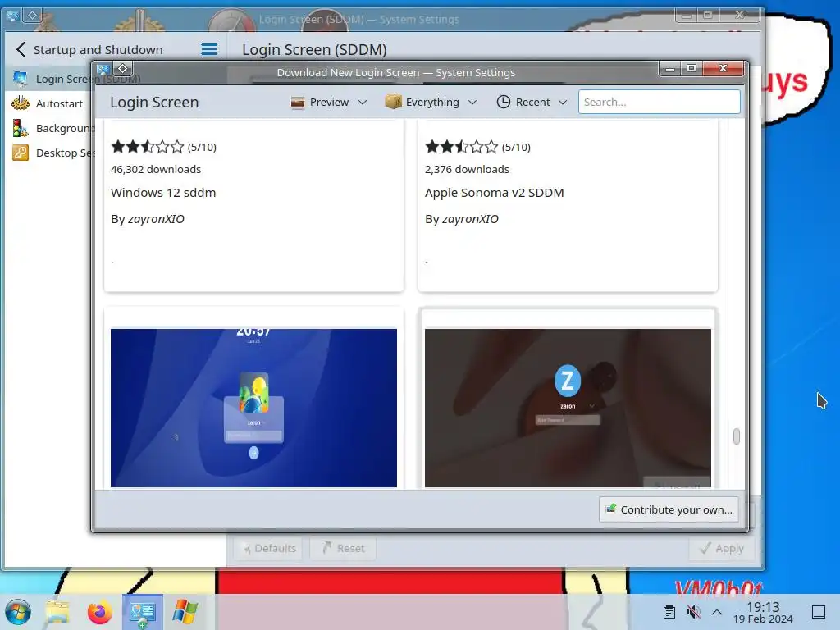The width and height of the screenshot is (840, 630).
Task: Open the dark brown login theme thumbnail
Action: pyautogui.click(x=568, y=408)
